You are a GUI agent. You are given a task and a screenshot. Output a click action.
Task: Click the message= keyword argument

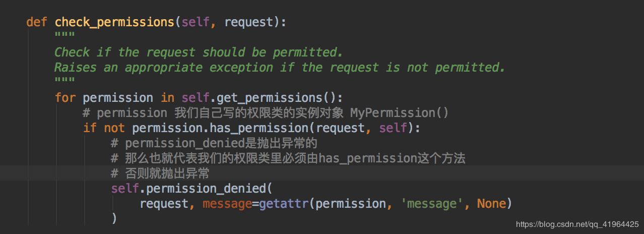[x=231, y=204]
